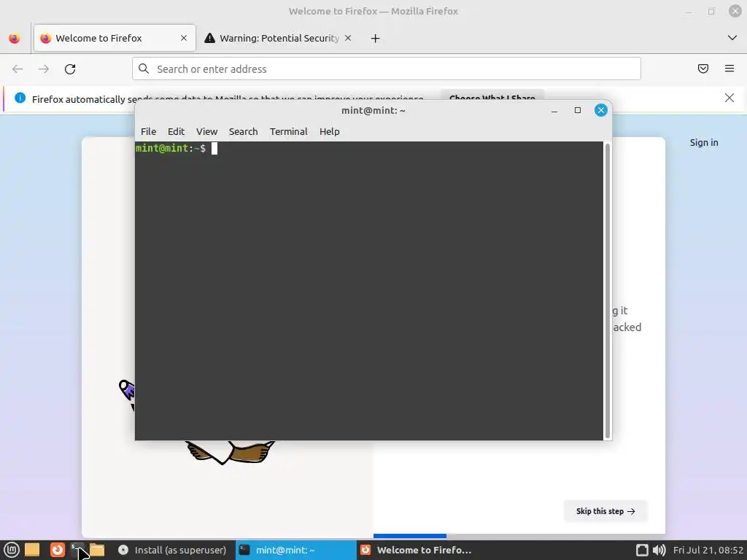Dismiss the Firefox data sharing notification

[x=729, y=98]
